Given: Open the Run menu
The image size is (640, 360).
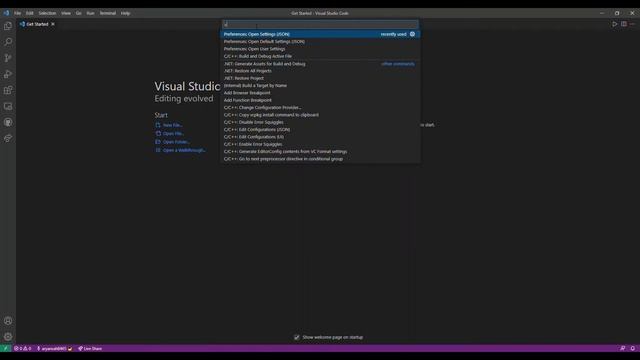Looking at the screenshot, I should pos(91,13).
